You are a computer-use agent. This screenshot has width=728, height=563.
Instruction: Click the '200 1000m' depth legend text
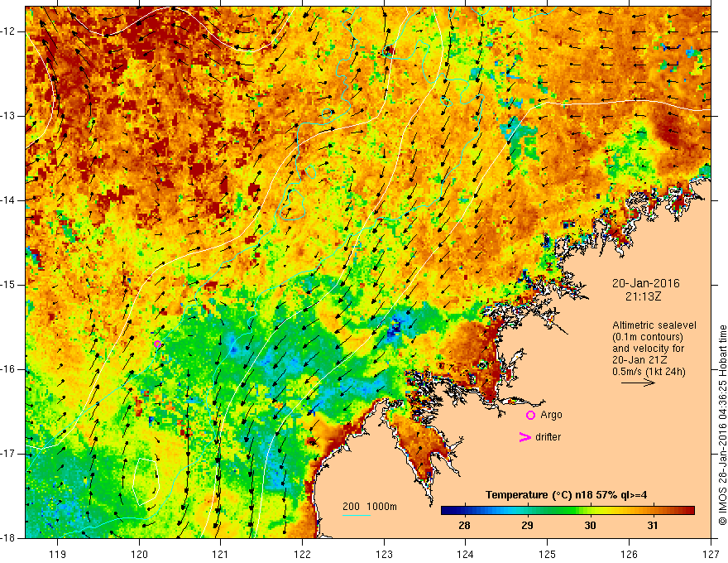click(x=370, y=507)
